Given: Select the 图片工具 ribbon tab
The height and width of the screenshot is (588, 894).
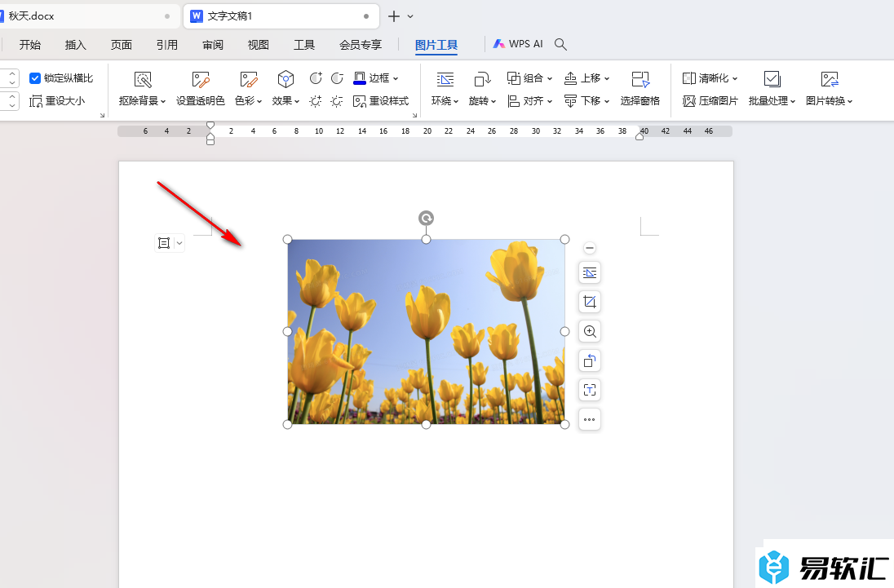Looking at the screenshot, I should coord(436,44).
